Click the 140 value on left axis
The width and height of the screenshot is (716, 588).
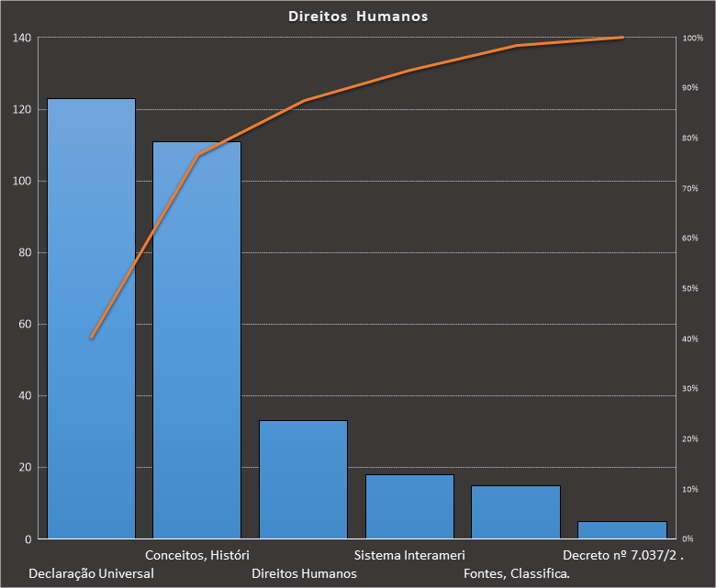pos(22,38)
